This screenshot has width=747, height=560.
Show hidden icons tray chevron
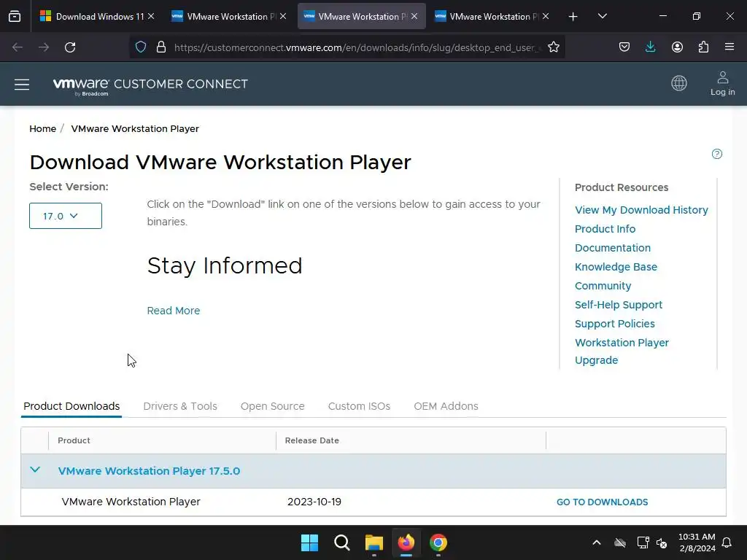tap(597, 542)
